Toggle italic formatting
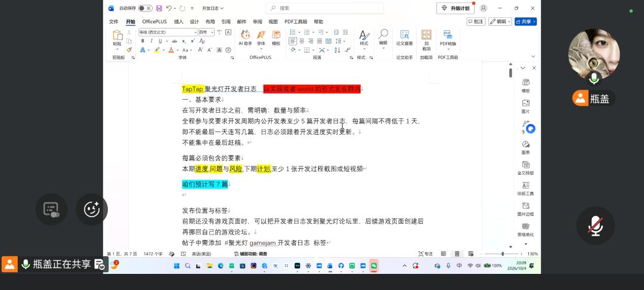This screenshot has width=644, height=290. (151, 41)
